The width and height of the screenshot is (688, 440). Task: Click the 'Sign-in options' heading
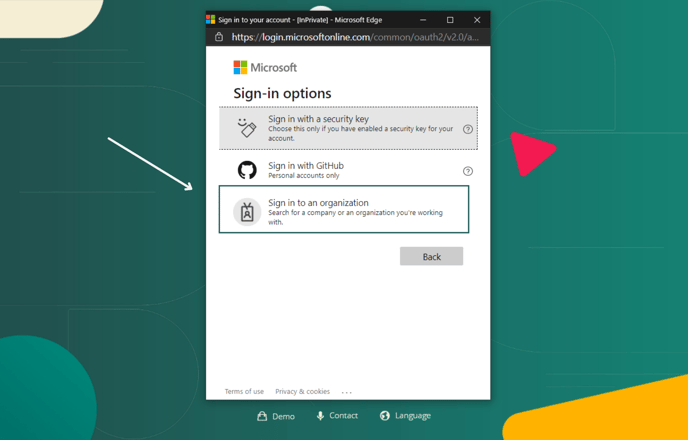tap(282, 93)
